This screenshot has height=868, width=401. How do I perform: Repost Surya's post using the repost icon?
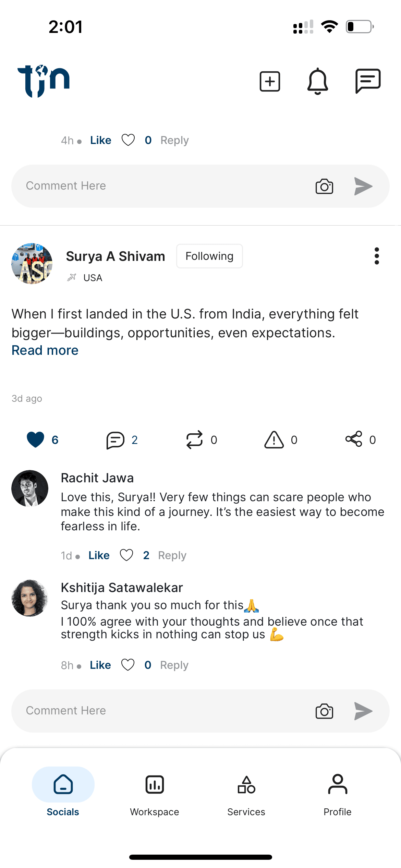(194, 440)
